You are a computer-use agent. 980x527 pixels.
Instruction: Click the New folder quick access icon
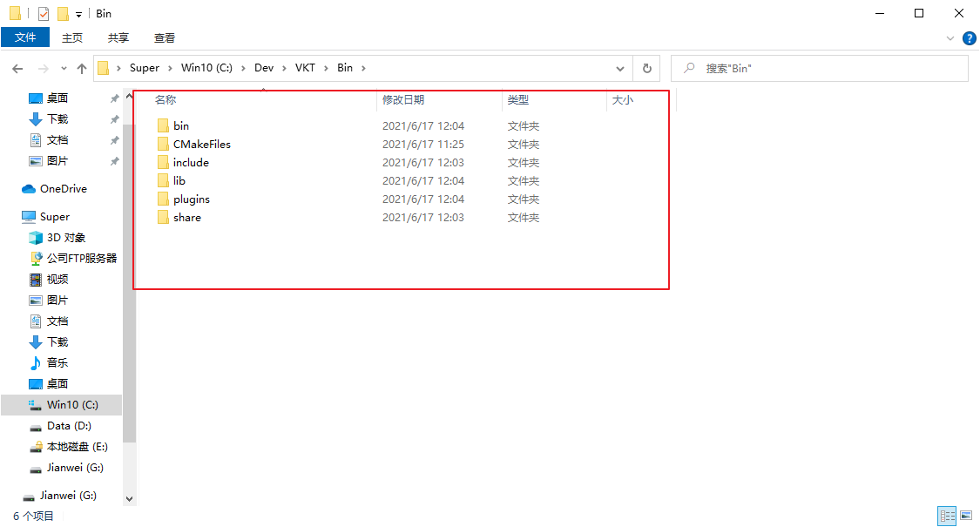(63, 13)
